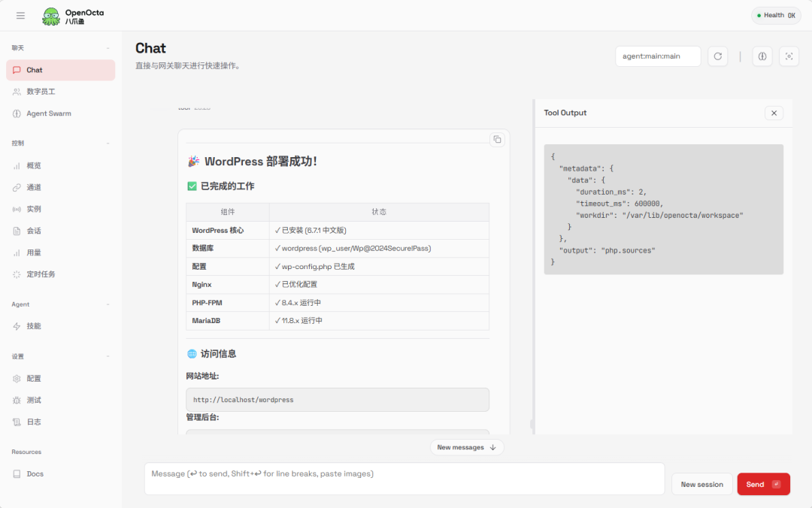Collapse the Agent sidebar section
This screenshot has width=812, height=508.
(x=108, y=304)
